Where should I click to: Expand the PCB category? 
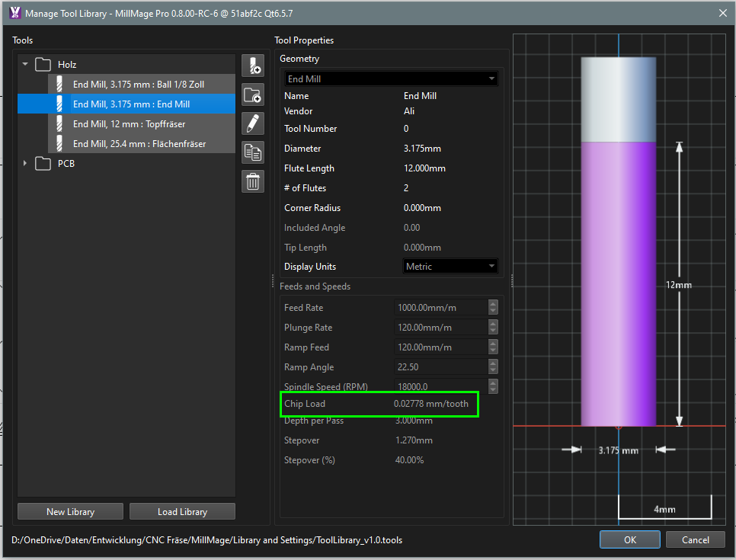[x=25, y=164]
